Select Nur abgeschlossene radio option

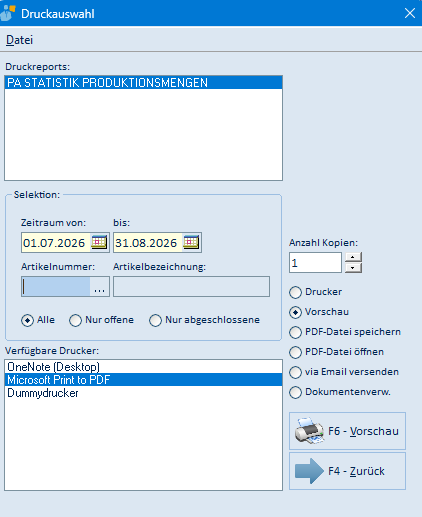(x=155, y=320)
